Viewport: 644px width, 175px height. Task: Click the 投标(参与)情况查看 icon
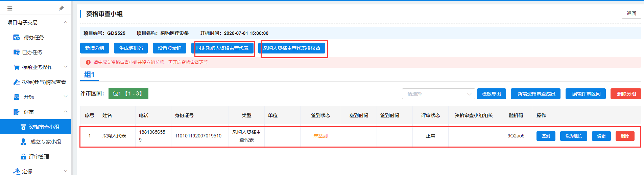point(16,82)
